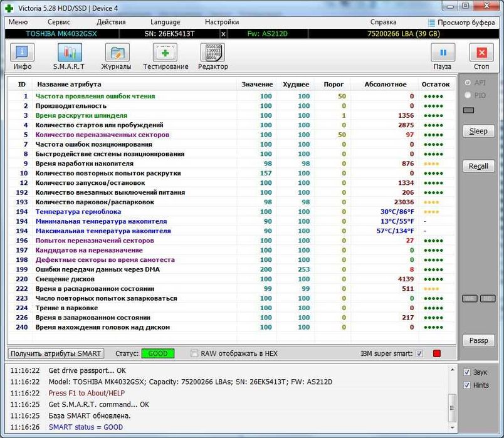Switch to Тестирование testing icon
This screenshot has width=504, height=438.
pyautogui.click(x=165, y=53)
